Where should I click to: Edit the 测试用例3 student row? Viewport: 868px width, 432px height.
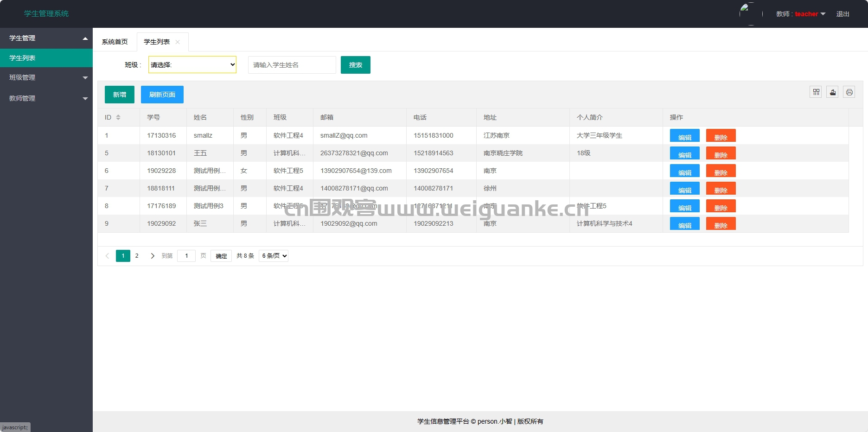pyautogui.click(x=685, y=206)
